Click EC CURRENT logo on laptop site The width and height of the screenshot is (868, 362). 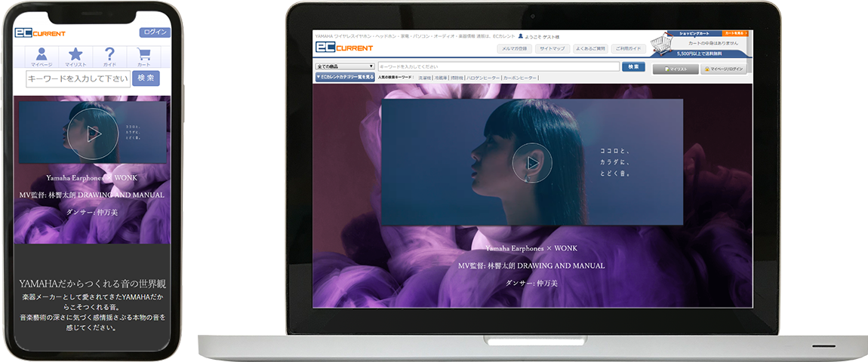[343, 48]
